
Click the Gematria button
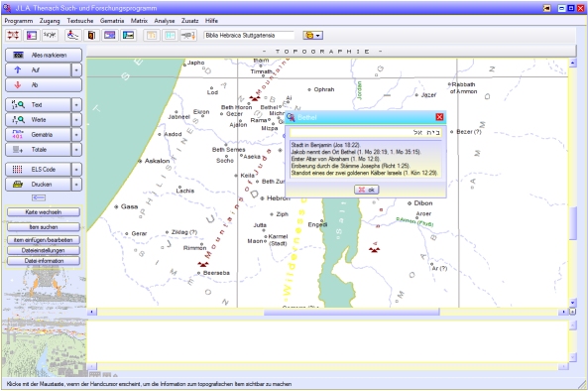coord(39,135)
